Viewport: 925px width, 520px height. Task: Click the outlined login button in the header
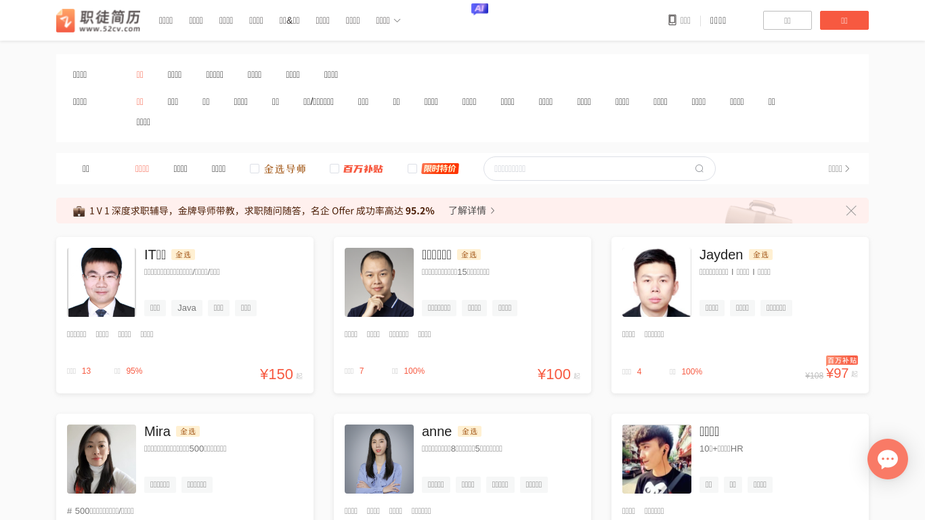point(787,21)
